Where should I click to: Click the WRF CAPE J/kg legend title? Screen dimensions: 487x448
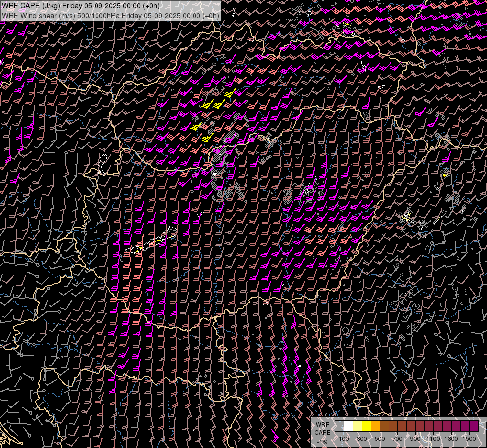pos(322,433)
